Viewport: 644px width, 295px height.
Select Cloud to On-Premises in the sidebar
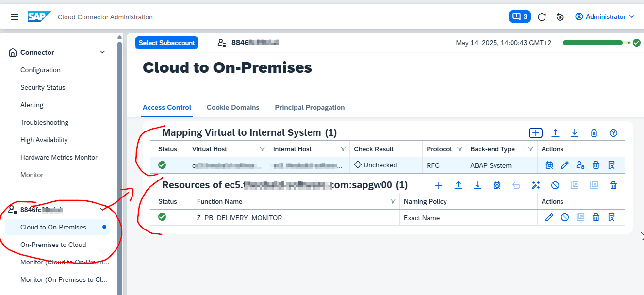pyautogui.click(x=57, y=227)
